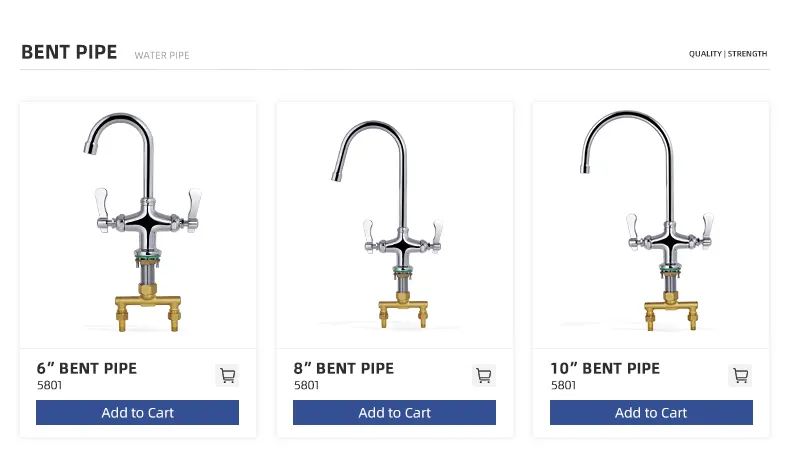This screenshot has width=790, height=473.
Task: Select the WATER PIPE subtitle label
Action: (162, 56)
